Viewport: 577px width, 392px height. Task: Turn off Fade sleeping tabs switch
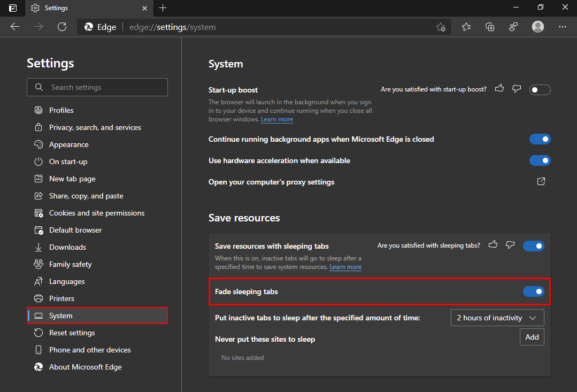pos(534,291)
